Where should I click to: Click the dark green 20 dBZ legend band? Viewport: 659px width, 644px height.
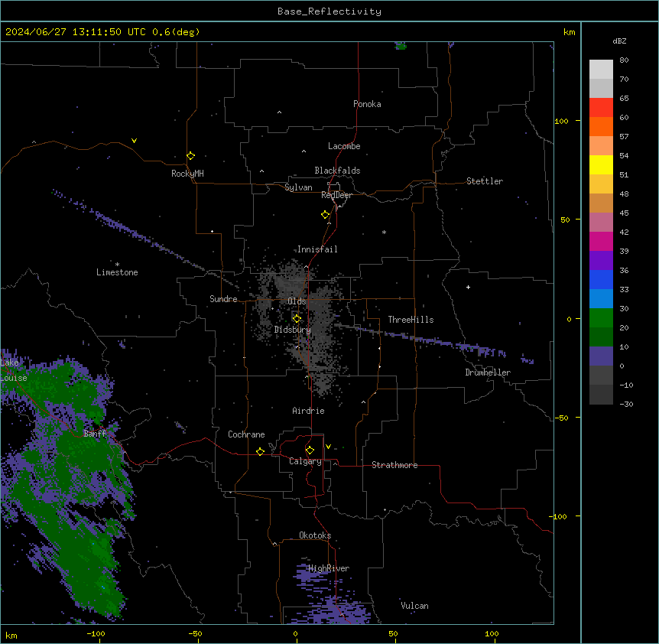point(601,337)
